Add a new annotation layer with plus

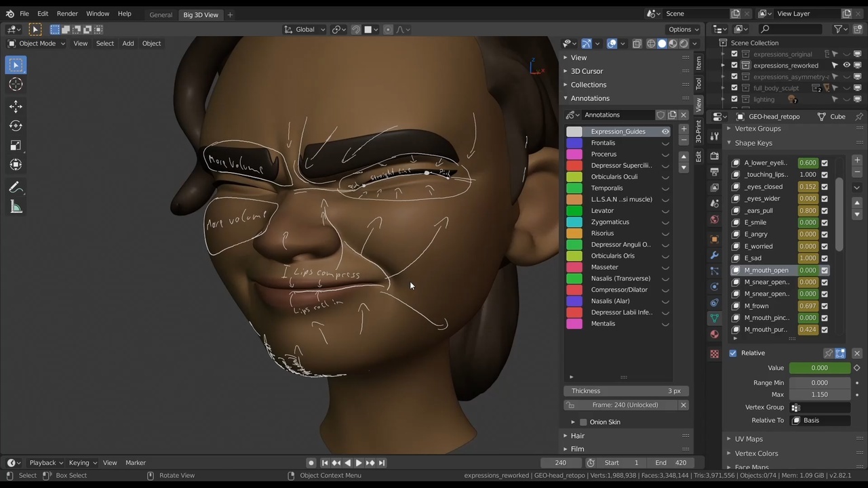[684, 129]
